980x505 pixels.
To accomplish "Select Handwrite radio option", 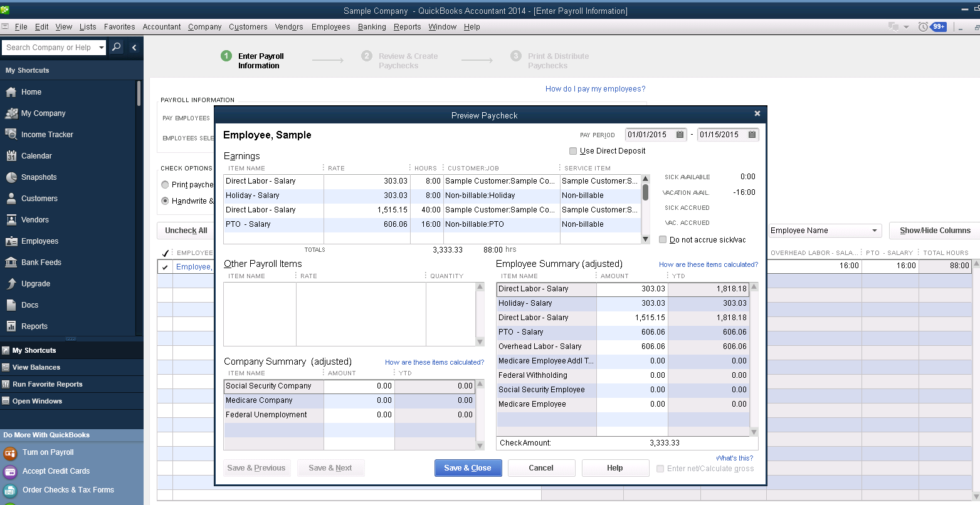I will point(165,201).
